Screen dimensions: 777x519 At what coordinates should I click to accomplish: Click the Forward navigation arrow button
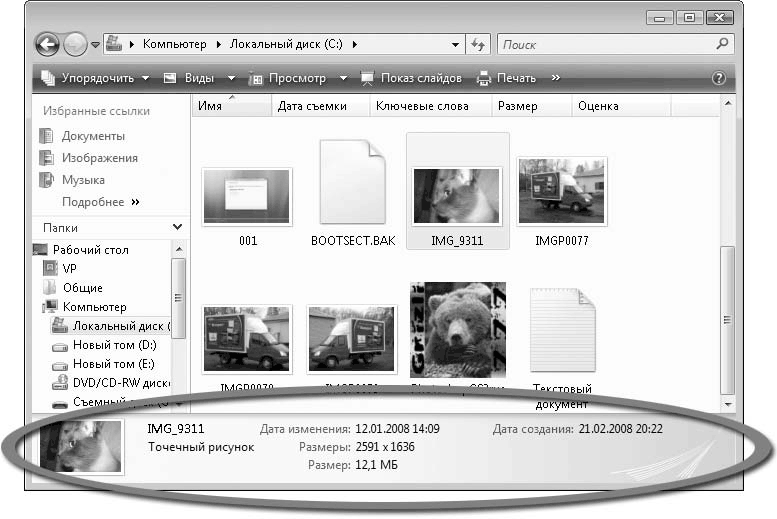point(75,45)
